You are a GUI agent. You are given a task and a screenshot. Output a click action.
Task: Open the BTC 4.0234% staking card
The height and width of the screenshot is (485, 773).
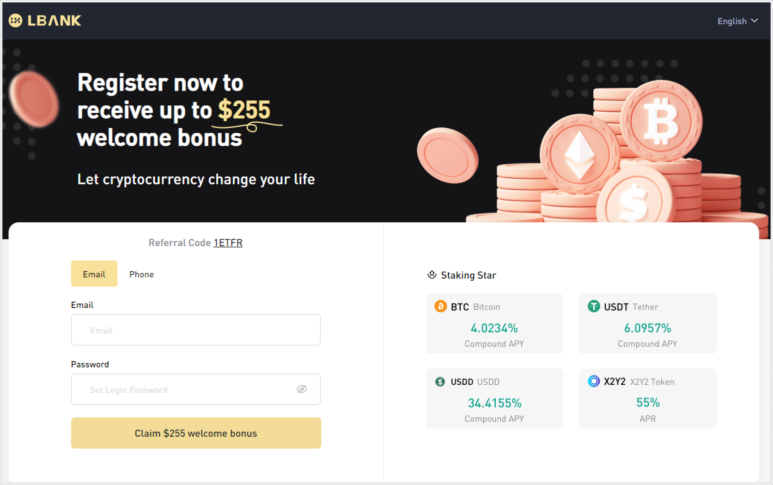click(x=494, y=324)
